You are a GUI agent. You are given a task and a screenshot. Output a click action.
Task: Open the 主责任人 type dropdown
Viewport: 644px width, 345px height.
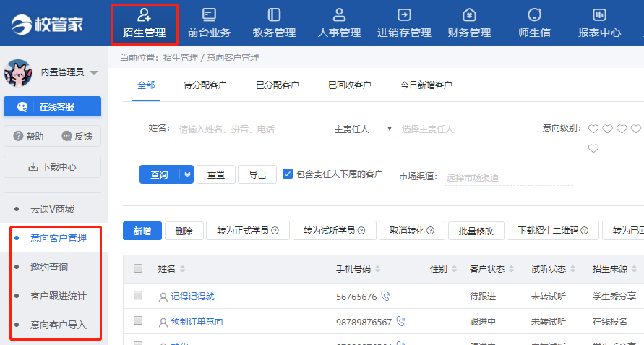click(363, 129)
